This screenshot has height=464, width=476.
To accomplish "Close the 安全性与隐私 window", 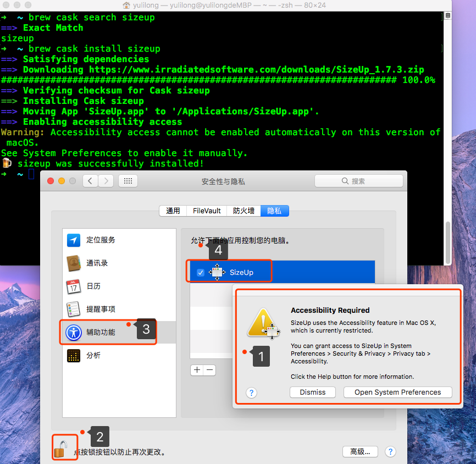I will click(51, 181).
